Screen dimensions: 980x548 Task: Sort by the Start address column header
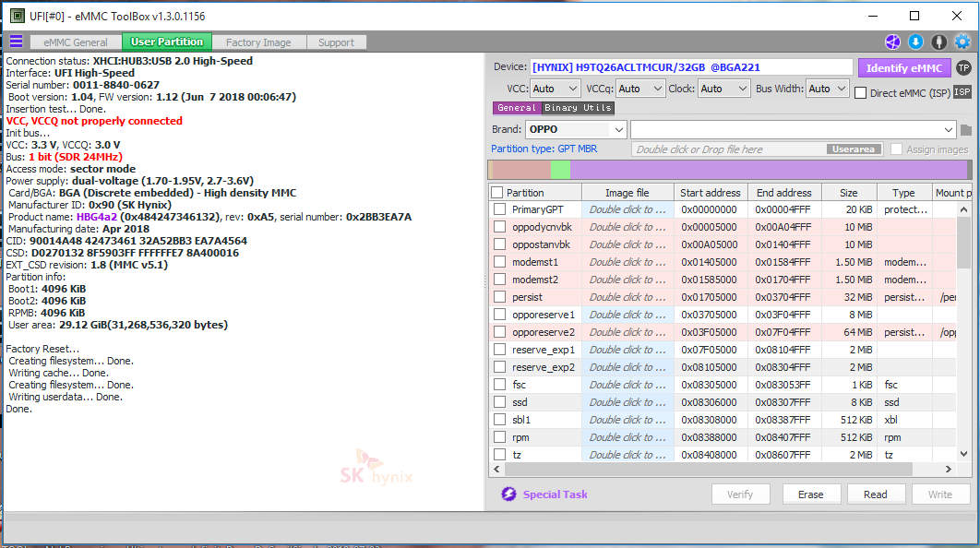point(710,193)
